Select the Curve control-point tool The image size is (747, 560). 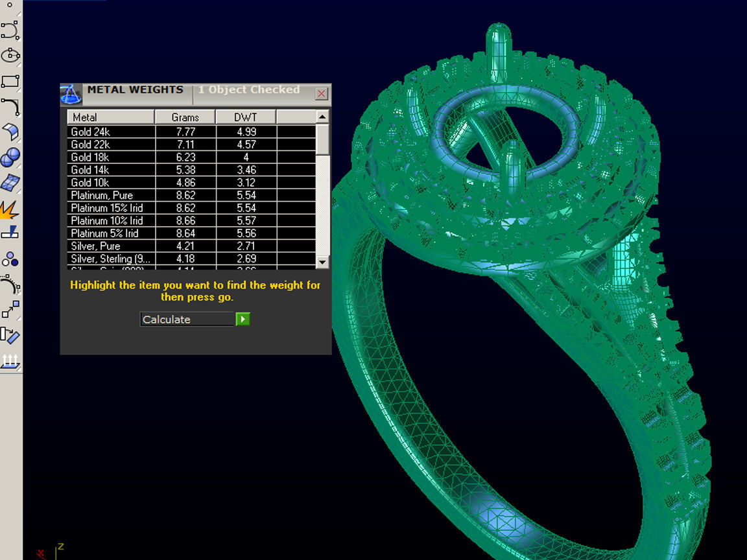click(x=10, y=30)
